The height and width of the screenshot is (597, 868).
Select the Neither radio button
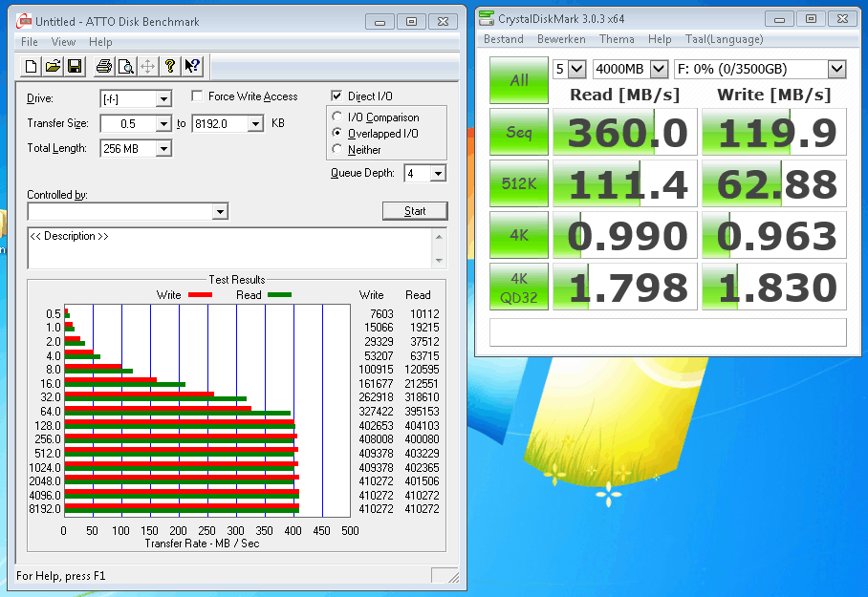point(336,150)
